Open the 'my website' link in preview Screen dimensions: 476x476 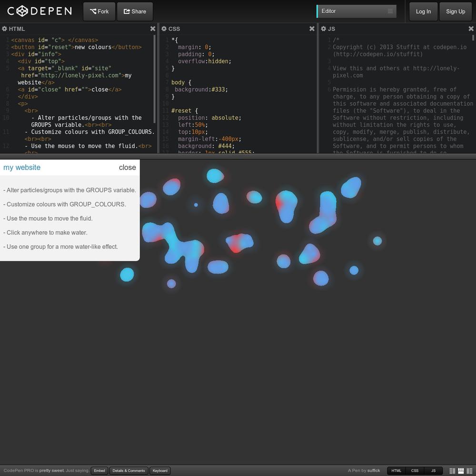point(22,167)
